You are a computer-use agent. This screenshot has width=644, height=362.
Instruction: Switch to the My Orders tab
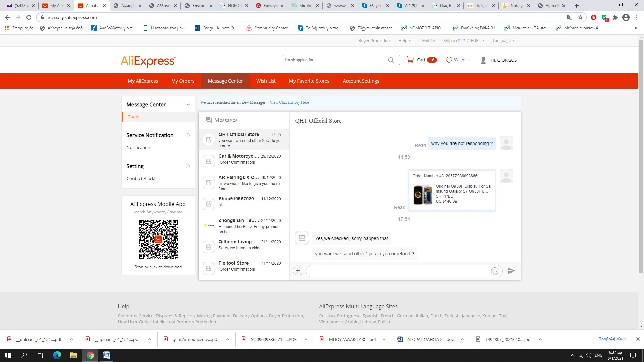[183, 81]
